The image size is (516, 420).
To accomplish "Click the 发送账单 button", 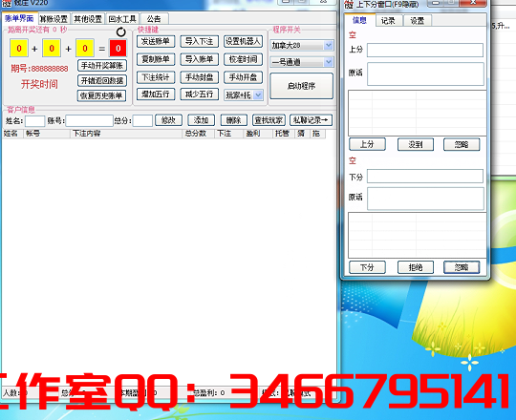I will (x=156, y=41).
